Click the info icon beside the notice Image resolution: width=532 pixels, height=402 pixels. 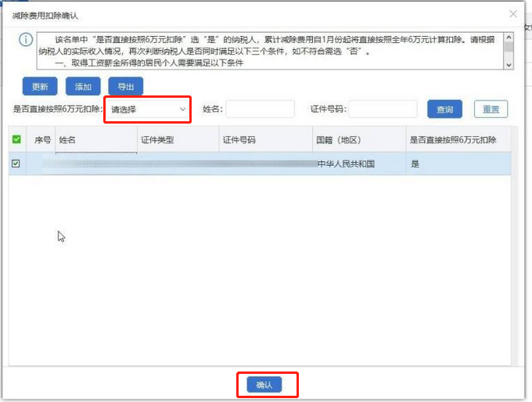click(x=26, y=40)
